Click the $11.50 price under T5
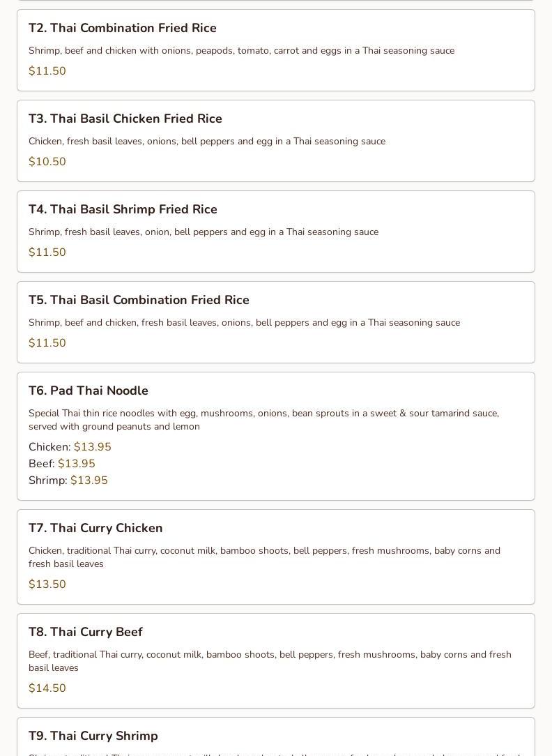552x756 pixels. [x=47, y=343]
